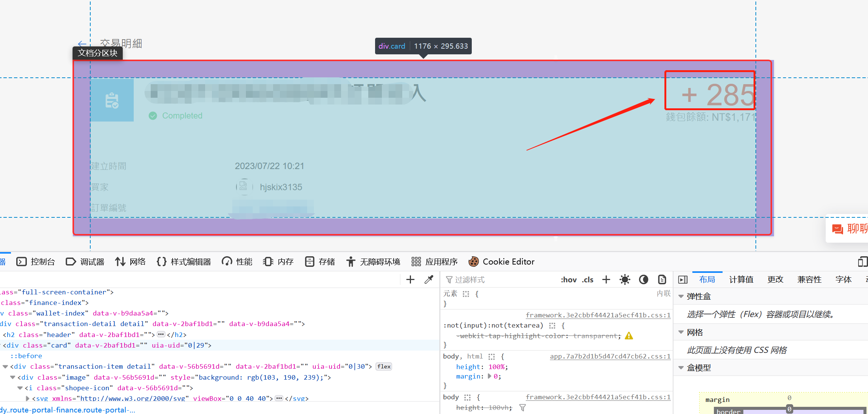Toggle dark color scheme simulation icon
868x414 pixels.
point(643,280)
